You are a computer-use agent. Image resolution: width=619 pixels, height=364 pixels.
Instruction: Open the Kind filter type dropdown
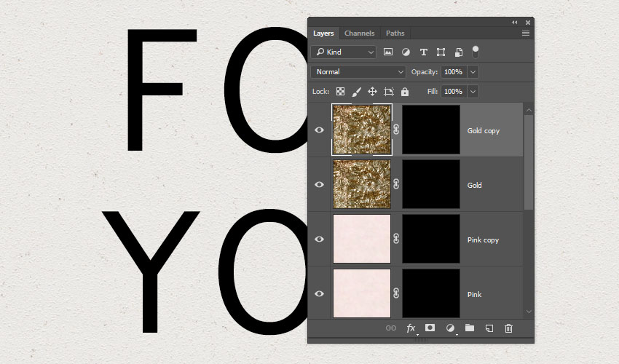(x=343, y=52)
